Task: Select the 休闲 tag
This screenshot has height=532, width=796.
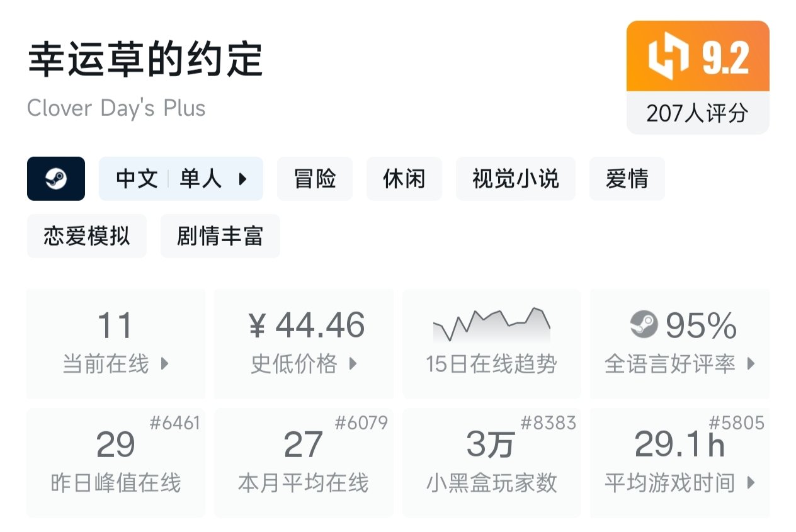Action: [x=404, y=179]
